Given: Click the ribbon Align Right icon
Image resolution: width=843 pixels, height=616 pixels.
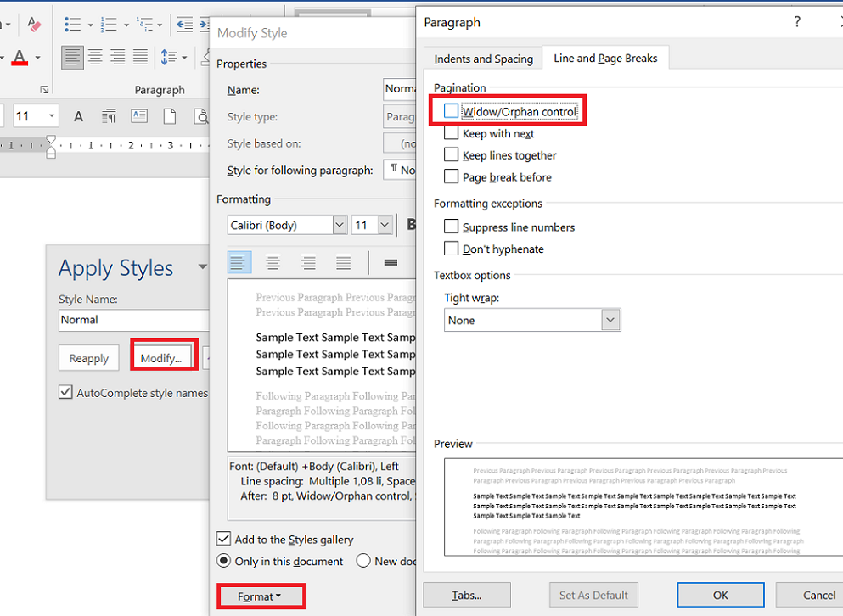Looking at the screenshot, I should (118, 57).
